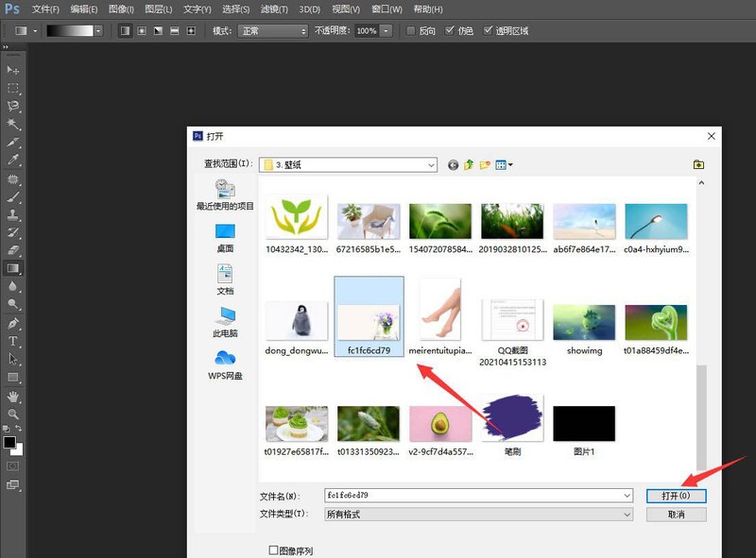Select the Rectangular Marquee tool

click(13, 88)
